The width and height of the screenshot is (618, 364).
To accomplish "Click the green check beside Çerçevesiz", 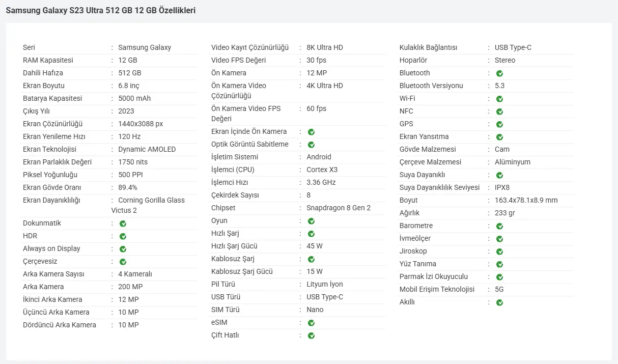I will tap(123, 262).
